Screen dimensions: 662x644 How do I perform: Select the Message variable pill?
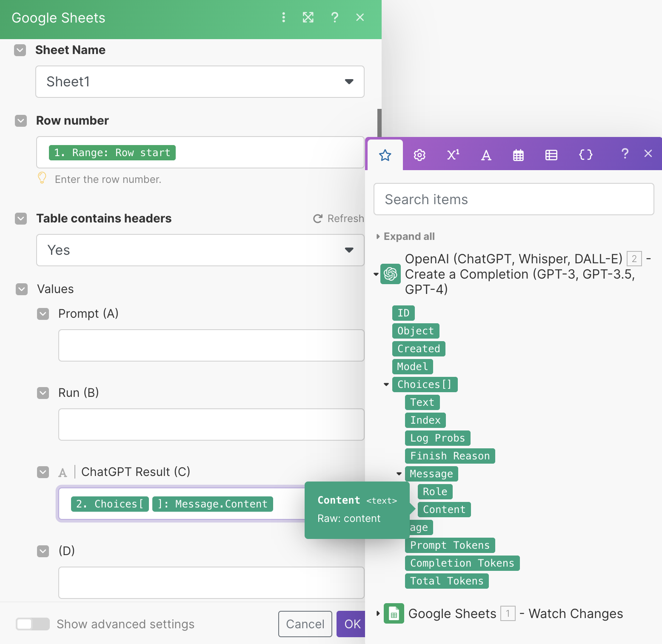click(431, 474)
